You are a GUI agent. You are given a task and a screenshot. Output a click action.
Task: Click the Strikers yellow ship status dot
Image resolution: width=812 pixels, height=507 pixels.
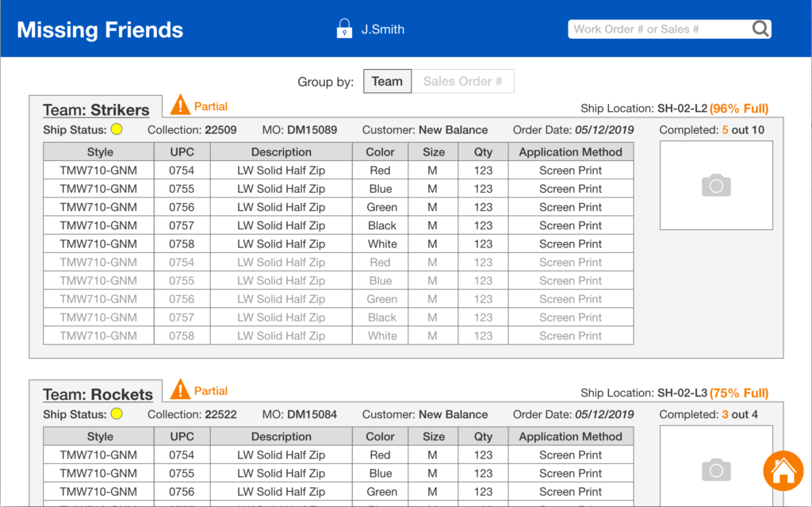click(x=117, y=129)
